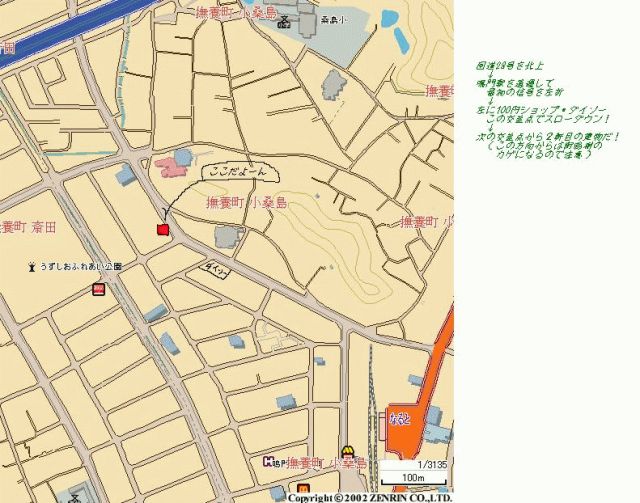Click the purple H hotel icon

(x=270, y=462)
